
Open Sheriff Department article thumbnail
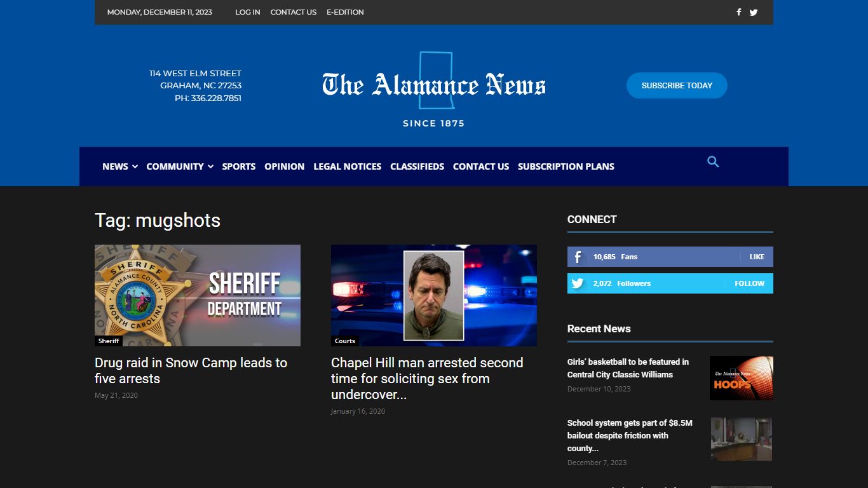[x=198, y=295]
